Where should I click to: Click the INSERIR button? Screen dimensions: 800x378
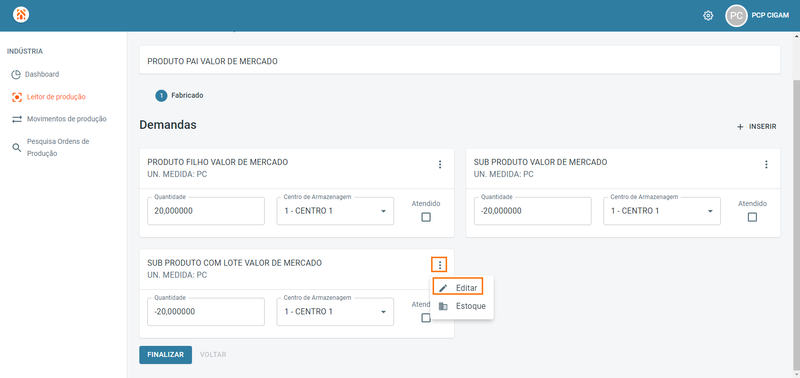click(x=757, y=127)
